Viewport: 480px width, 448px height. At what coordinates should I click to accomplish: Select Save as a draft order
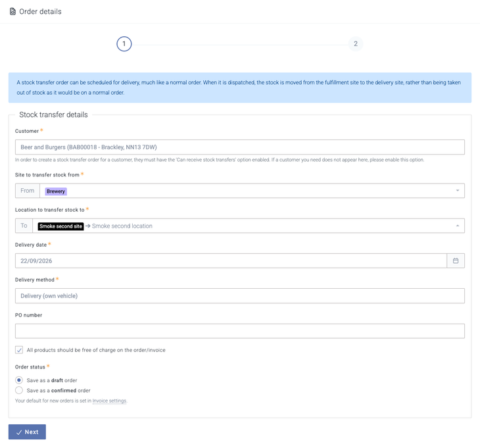click(x=19, y=380)
